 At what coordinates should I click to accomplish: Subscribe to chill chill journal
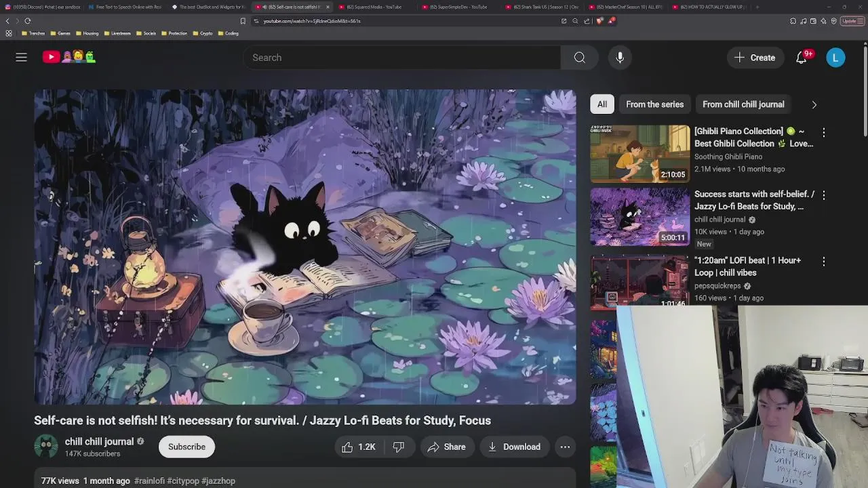pyautogui.click(x=186, y=447)
